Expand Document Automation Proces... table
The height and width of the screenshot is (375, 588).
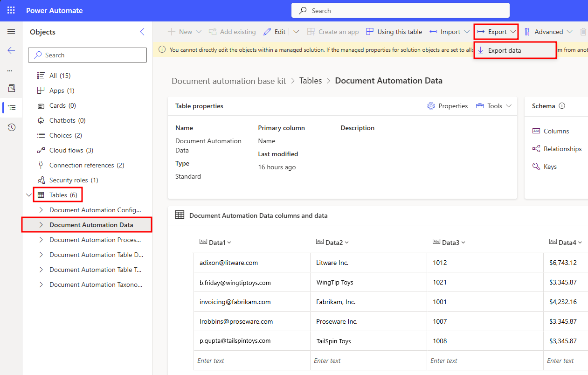(41, 240)
